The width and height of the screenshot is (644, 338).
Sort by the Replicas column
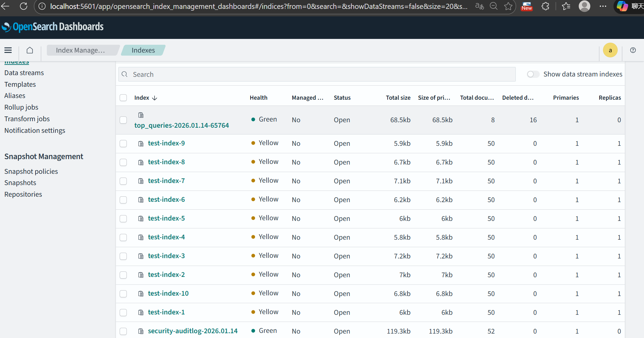610,98
